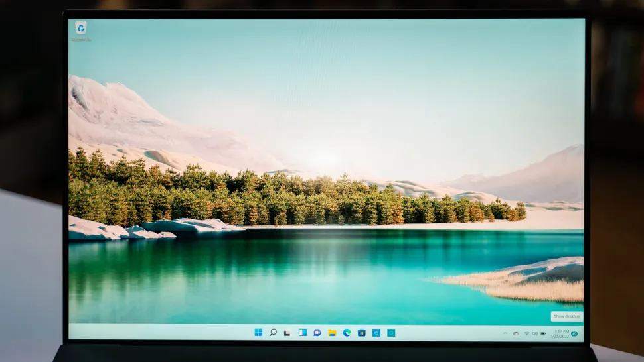This screenshot has width=644, height=362.
Task: Expand the hidden icons chevron
Action: point(505,333)
